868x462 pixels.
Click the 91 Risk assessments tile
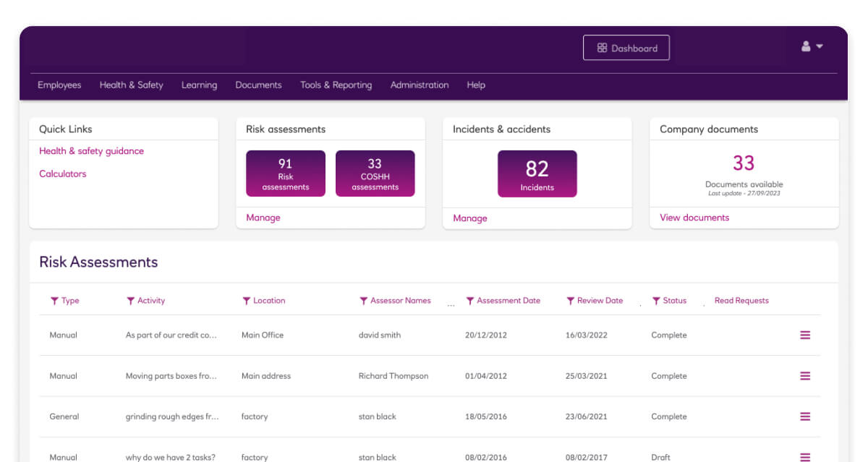286,174
